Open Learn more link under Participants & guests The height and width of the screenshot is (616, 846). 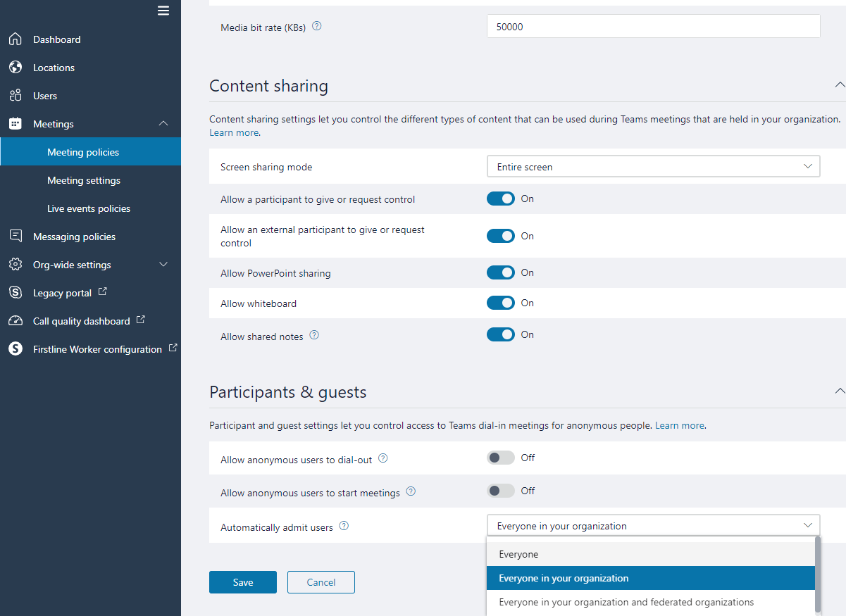pyautogui.click(x=680, y=425)
